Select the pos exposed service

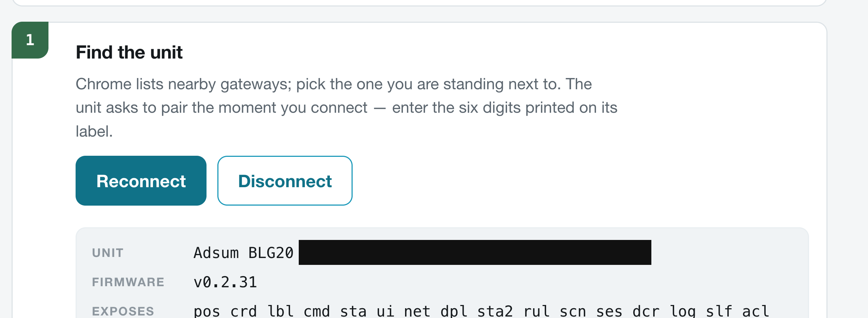(207, 311)
